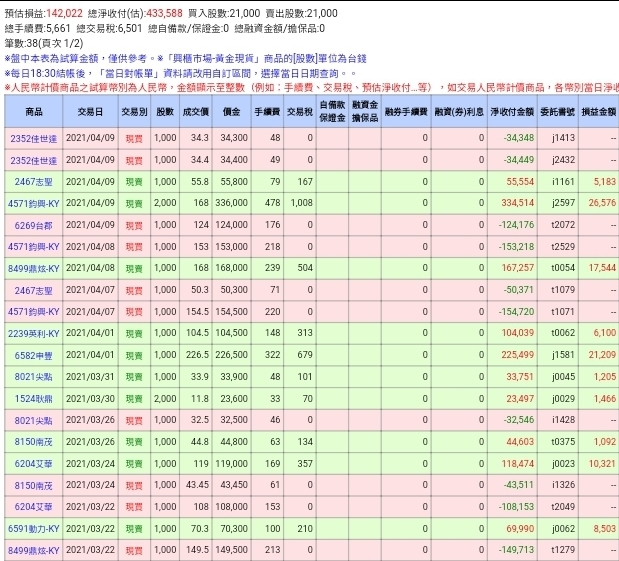Click profit amount 10,321

602,463
